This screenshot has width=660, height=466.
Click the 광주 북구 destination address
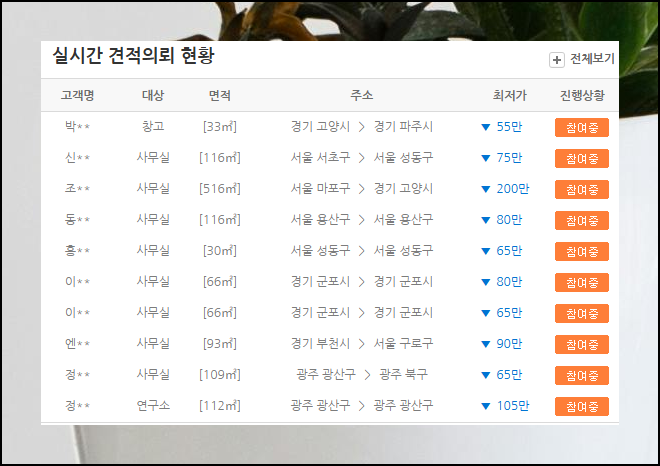[403, 374]
